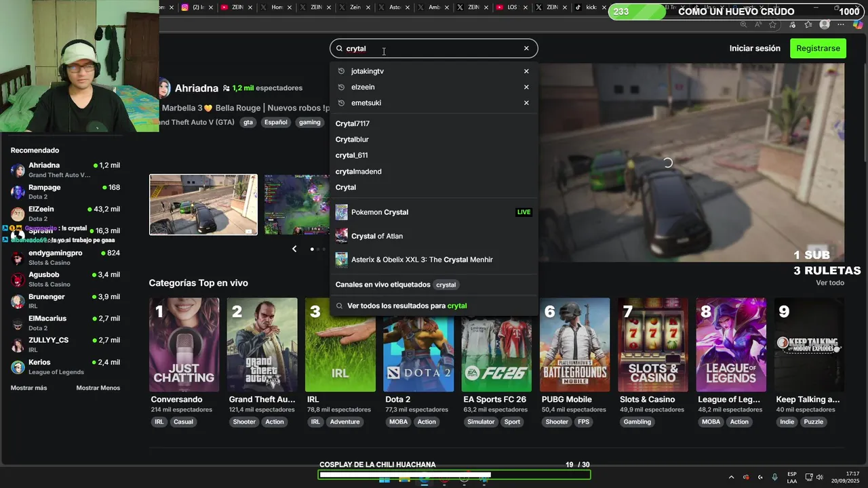The height and width of the screenshot is (488, 868).
Task: Open Rampage channel avatar in sidebar
Action: pyautogui.click(x=18, y=192)
